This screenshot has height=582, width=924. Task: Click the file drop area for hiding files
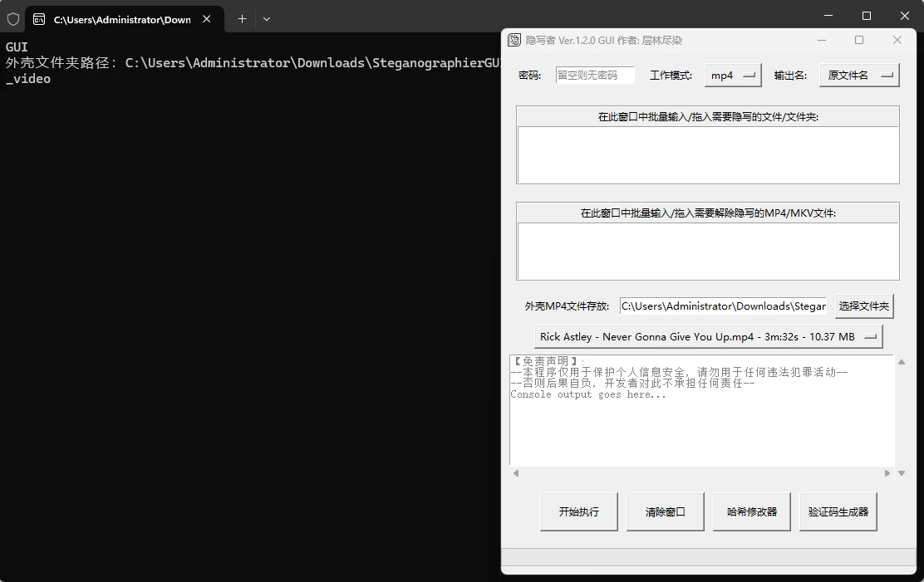[707, 154]
